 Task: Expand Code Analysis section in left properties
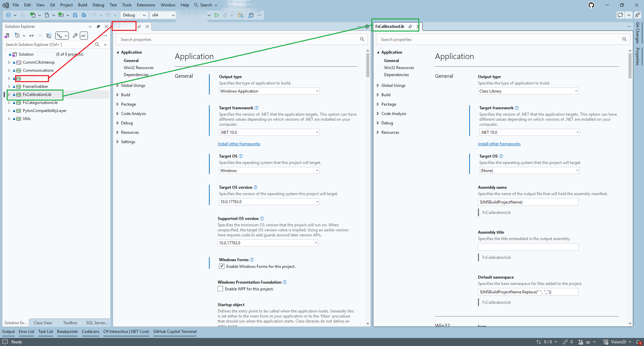pos(117,114)
